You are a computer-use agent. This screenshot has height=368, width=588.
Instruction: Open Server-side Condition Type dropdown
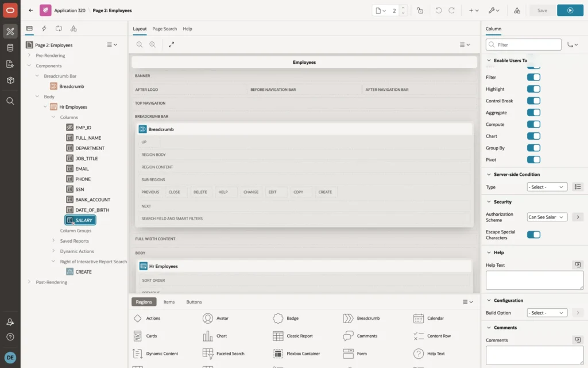click(x=547, y=187)
